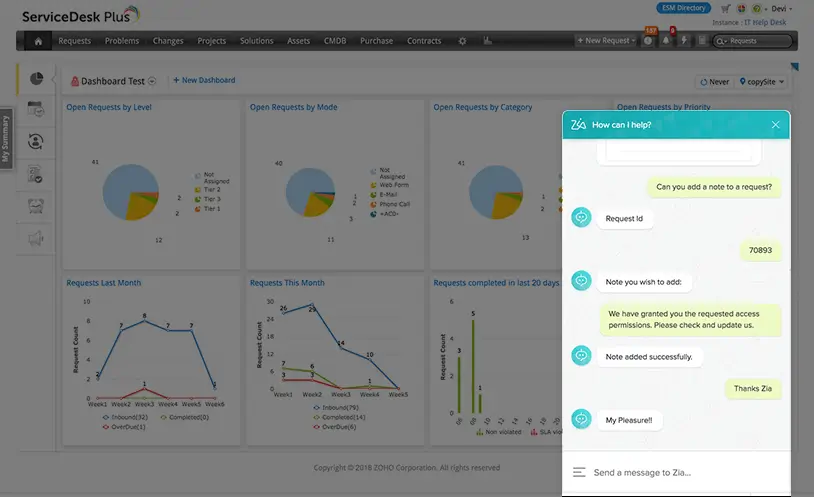Open the reports bar chart icon
This screenshot has height=497, width=814.
[x=487, y=41]
